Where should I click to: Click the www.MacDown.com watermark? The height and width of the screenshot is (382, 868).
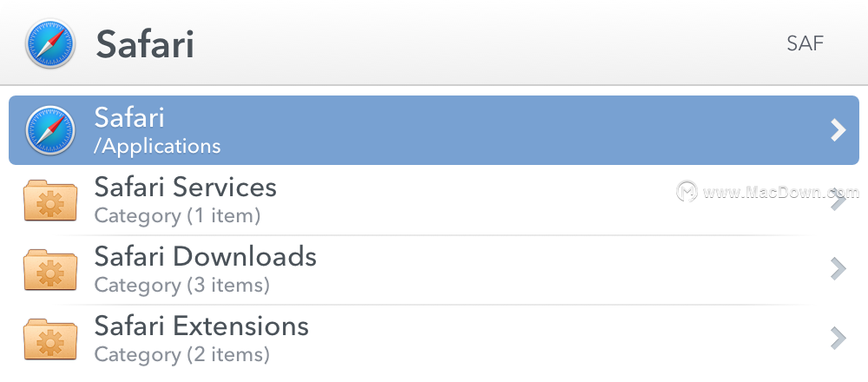pyautogui.click(x=768, y=192)
